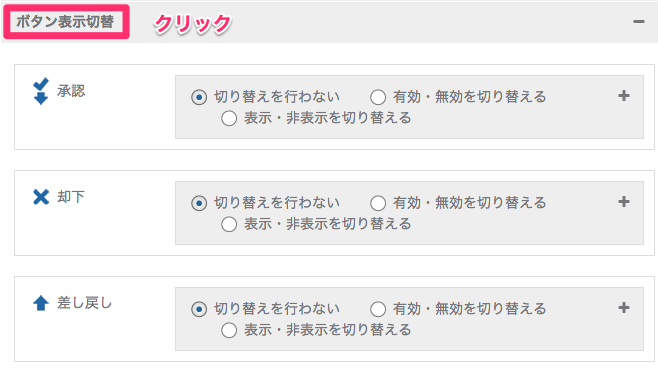The height and width of the screenshot is (372, 658).
Task: Expand the 承認 row plus icon
Action: pyautogui.click(x=624, y=96)
